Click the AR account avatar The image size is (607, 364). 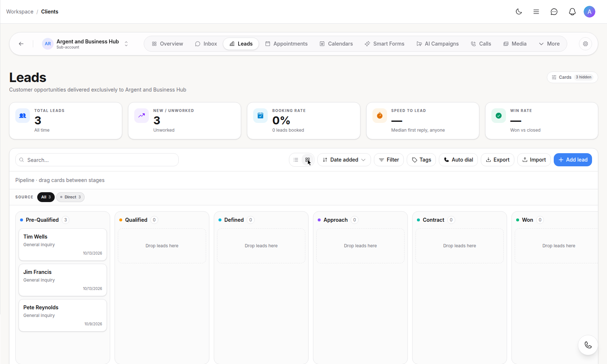48,44
